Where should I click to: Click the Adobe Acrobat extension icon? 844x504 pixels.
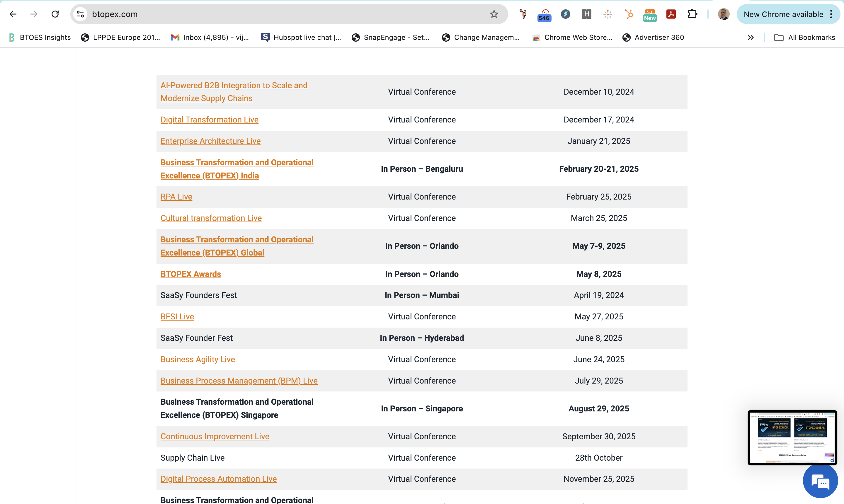click(x=671, y=14)
